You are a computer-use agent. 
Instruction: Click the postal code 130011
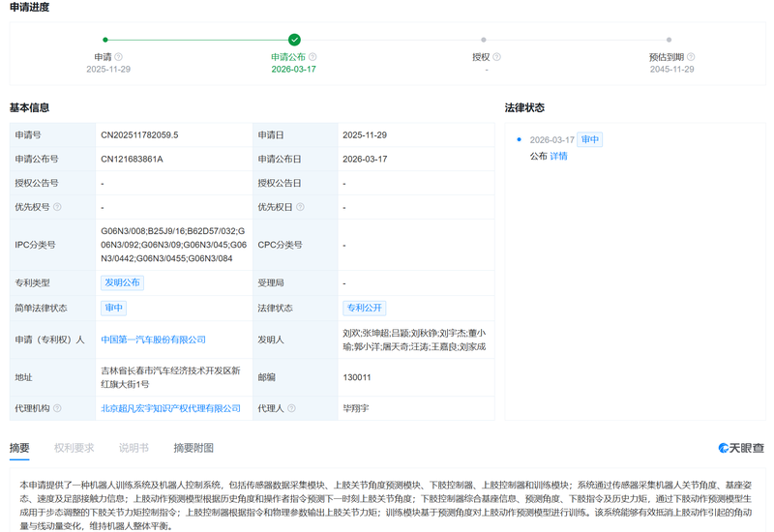[x=357, y=377]
